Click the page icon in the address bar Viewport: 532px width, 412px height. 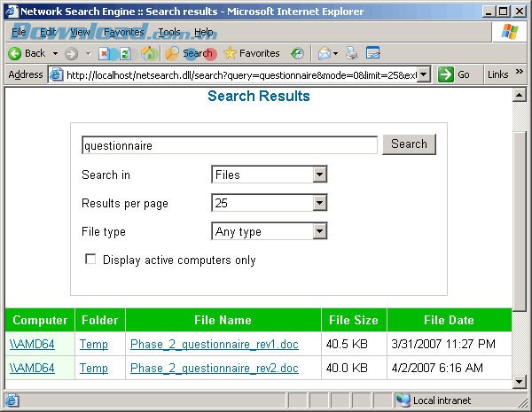point(57,74)
